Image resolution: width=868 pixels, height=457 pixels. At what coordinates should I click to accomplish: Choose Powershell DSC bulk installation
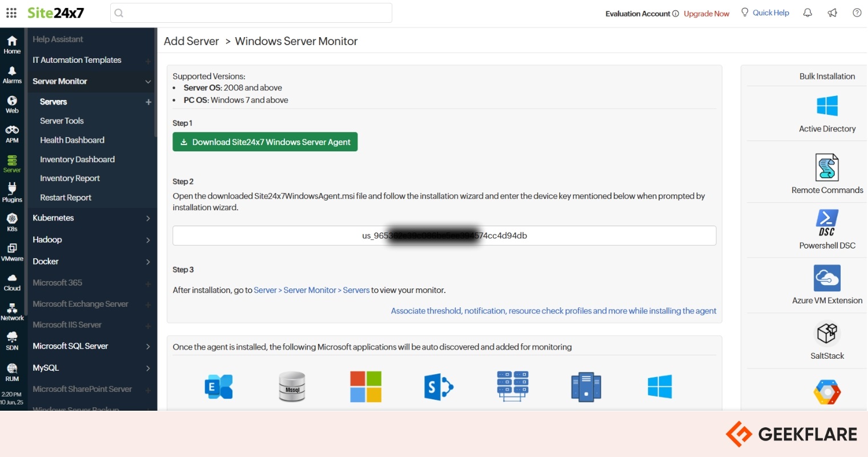827,229
